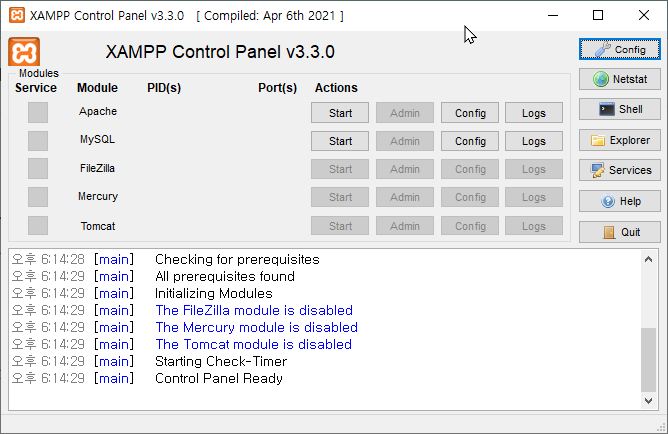The height and width of the screenshot is (434, 668).
Task: Click the log scrollbar up arrow
Action: click(x=648, y=259)
